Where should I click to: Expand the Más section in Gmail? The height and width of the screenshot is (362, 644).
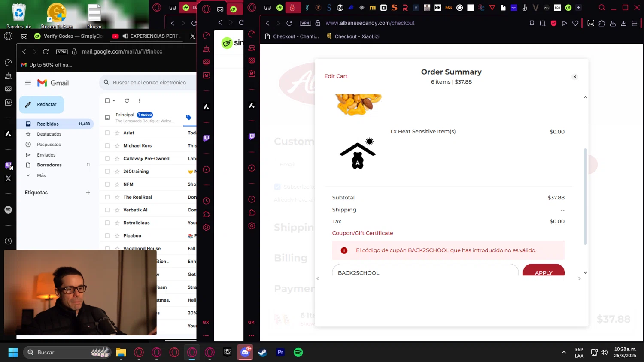pos(41,175)
